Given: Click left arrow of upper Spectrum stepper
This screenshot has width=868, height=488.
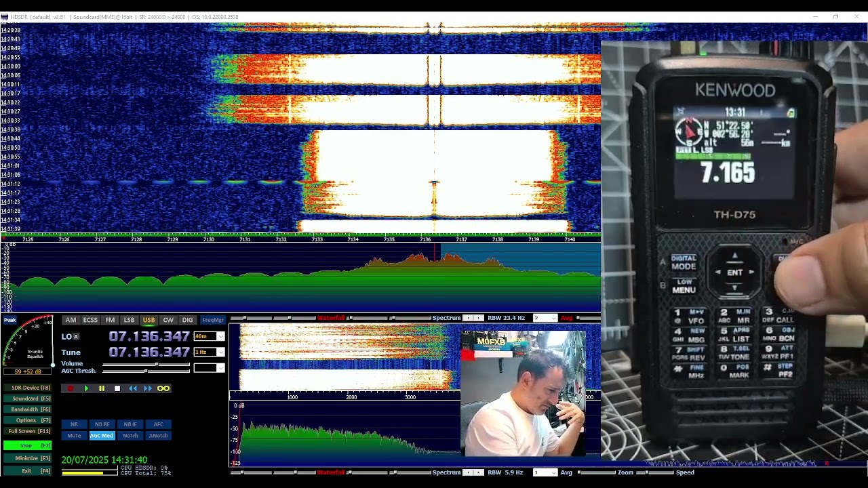Looking at the screenshot, I should pos(467,318).
